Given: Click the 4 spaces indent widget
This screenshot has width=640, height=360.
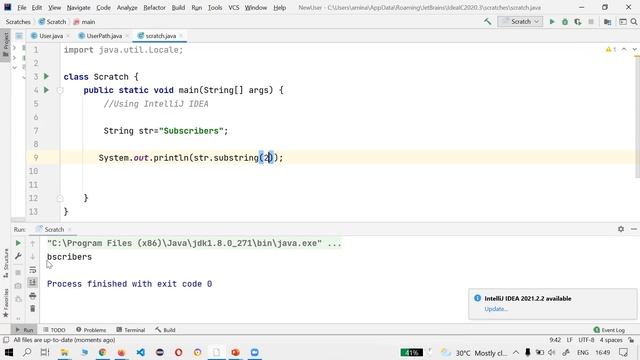Looking at the screenshot, I should [611, 340].
